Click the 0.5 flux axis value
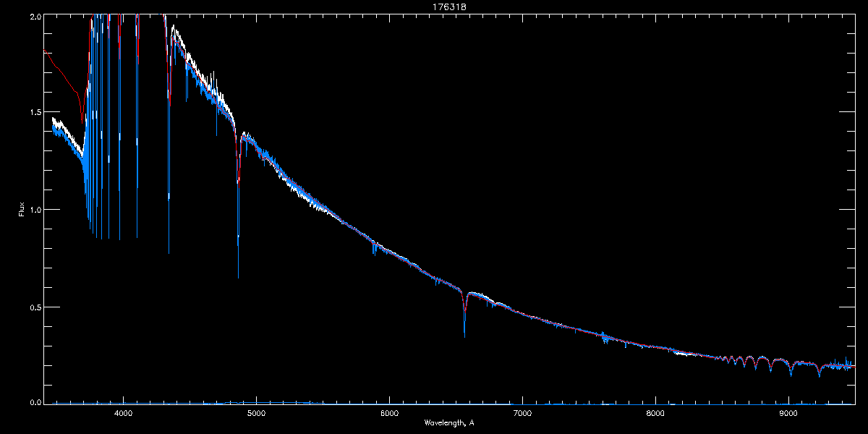 tap(35, 307)
